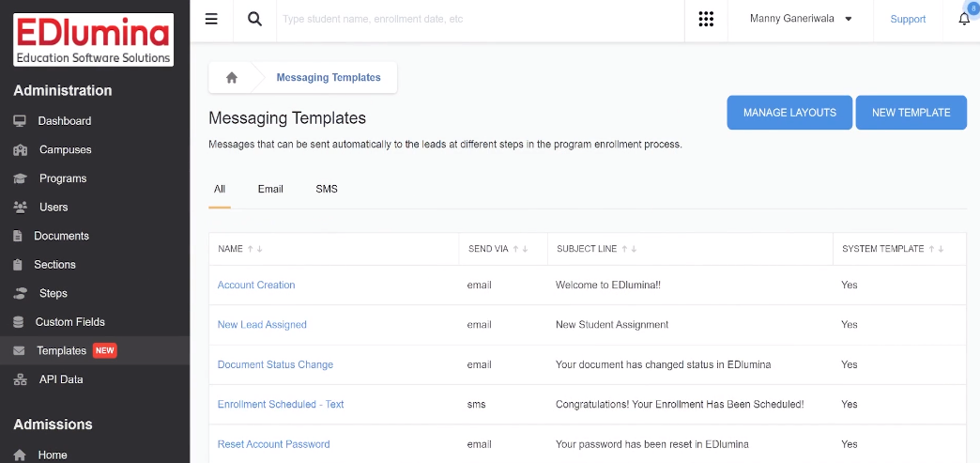Open Custom Fields in sidebar
980x463 pixels.
(x=69, y=322)
